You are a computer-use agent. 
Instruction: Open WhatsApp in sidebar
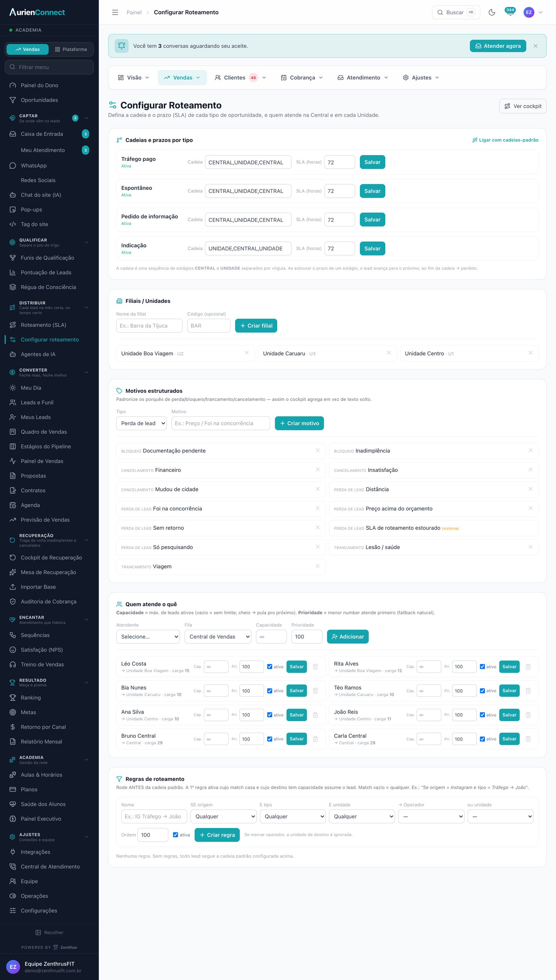[49, 166]
